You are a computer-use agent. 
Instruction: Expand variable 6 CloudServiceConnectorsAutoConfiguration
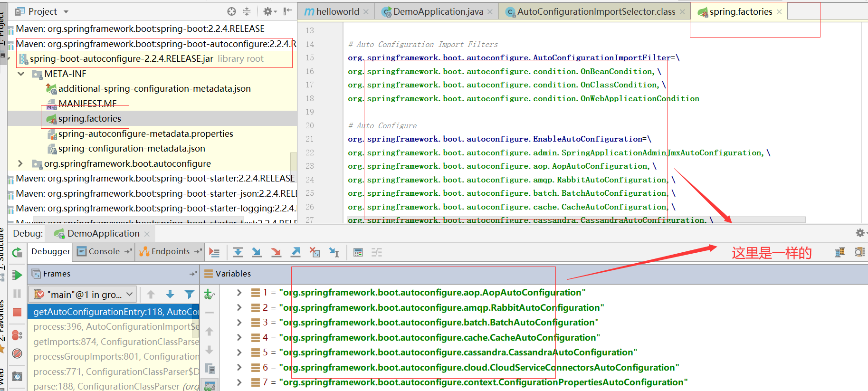coord(239,367)
